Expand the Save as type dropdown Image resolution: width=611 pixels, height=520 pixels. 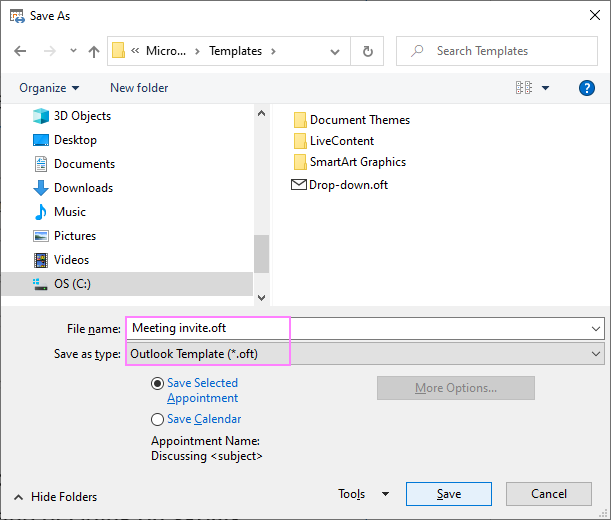[x=597, y=354]
